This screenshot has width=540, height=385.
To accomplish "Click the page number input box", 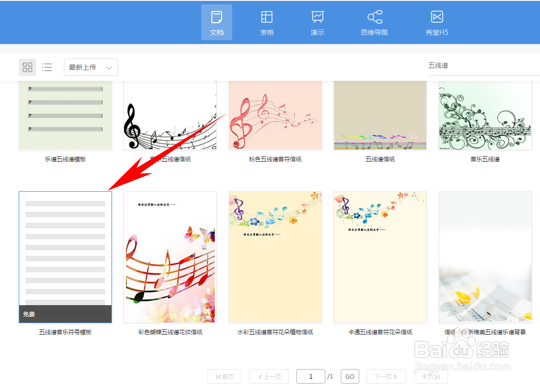I will point(310,376).
